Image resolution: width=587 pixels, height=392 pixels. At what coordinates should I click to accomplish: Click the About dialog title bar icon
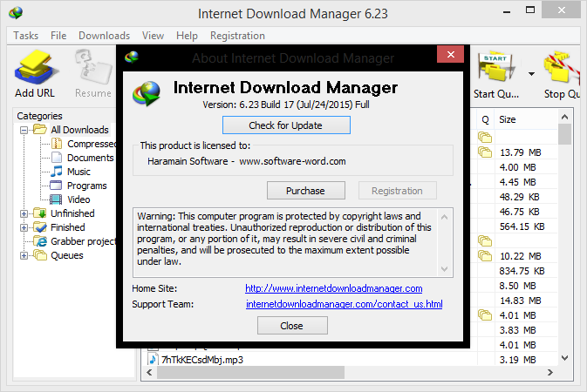coord(132,57)
